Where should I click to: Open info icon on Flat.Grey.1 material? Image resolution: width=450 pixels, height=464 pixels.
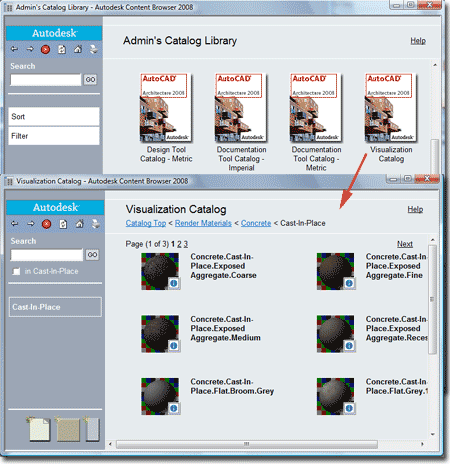coord(349,408)
